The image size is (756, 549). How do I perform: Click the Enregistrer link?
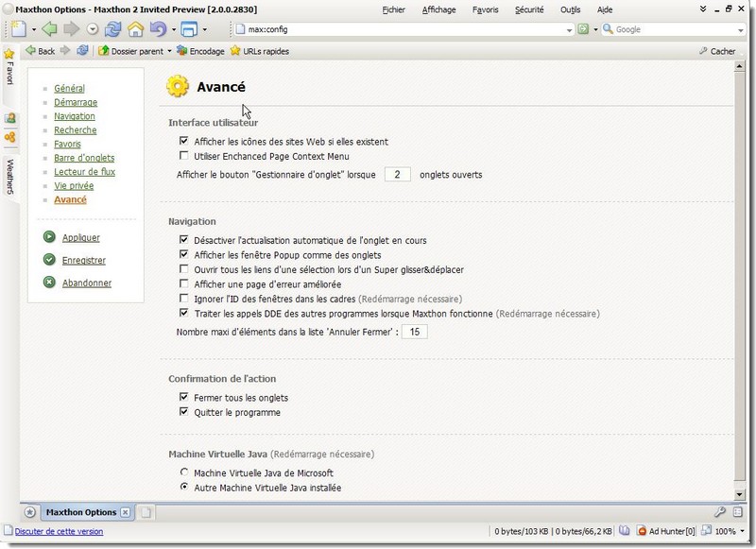coord(83,260)
